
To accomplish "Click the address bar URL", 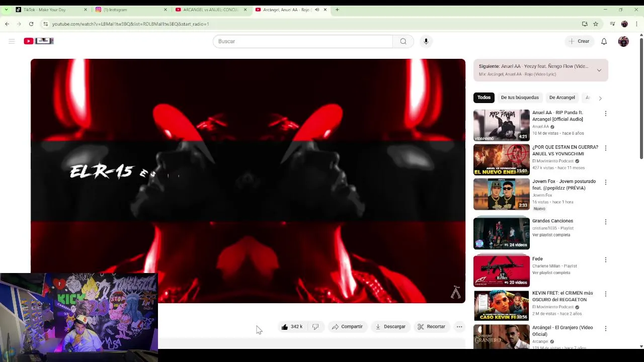I will coord(130,24).
